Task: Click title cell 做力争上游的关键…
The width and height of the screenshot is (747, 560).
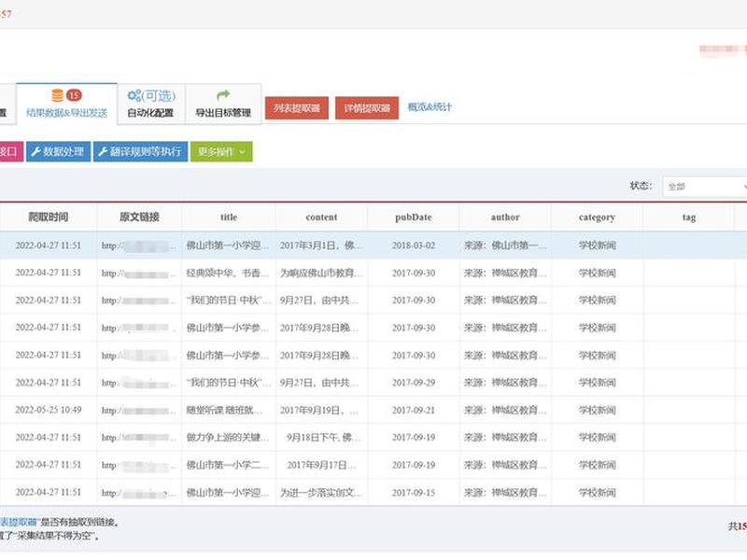Action: pyautogui.click(x=228, y=437)
